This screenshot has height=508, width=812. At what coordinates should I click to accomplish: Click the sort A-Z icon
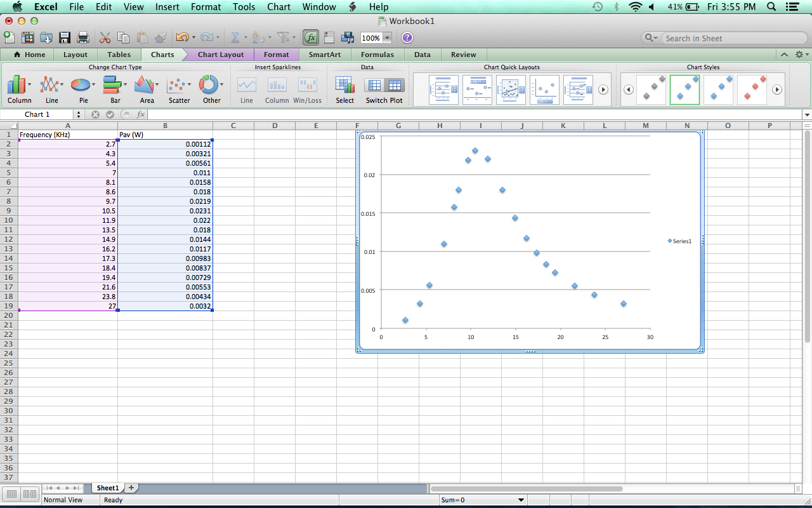(258, 37)
